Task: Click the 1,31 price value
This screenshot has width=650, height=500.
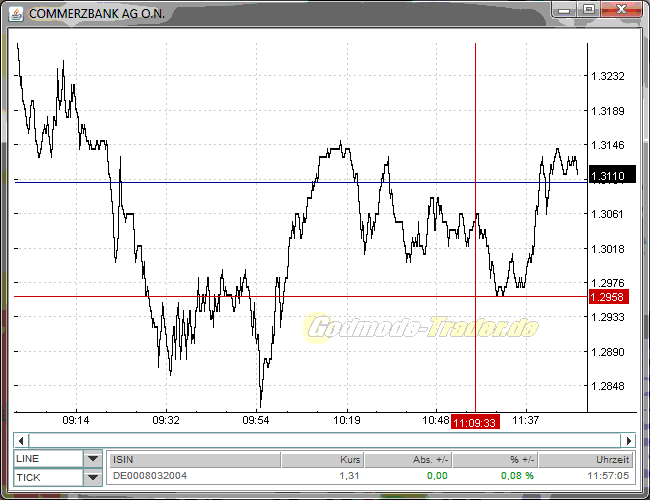Action: pyautogui.click(x=349, y=476)
